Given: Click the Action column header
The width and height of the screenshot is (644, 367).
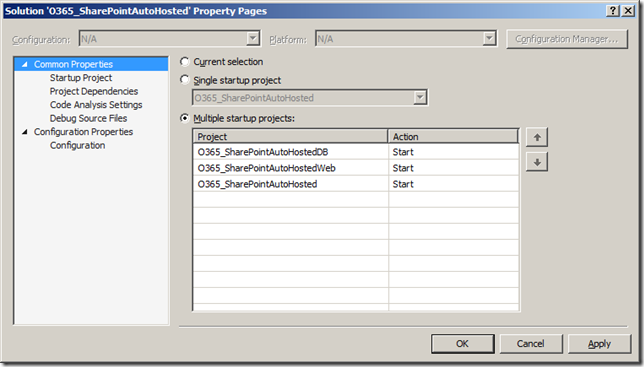Looking at the screenshot, I should click(453, 136).
